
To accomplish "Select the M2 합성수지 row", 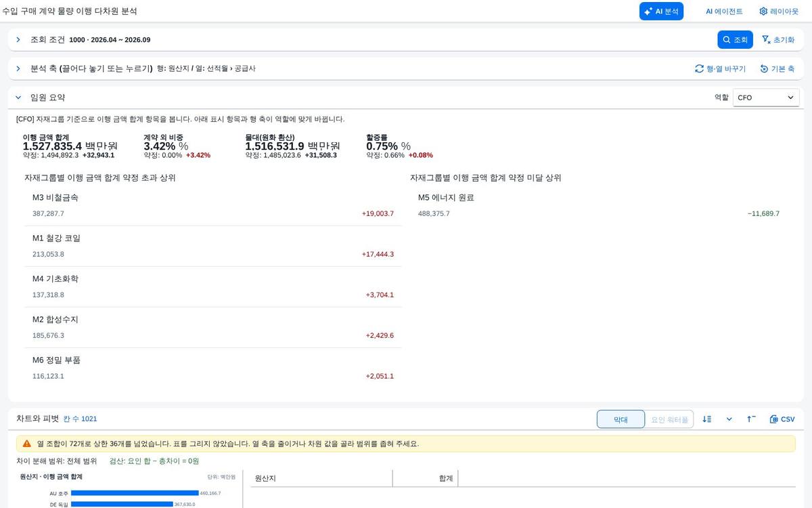I will [x=212, y=327].
